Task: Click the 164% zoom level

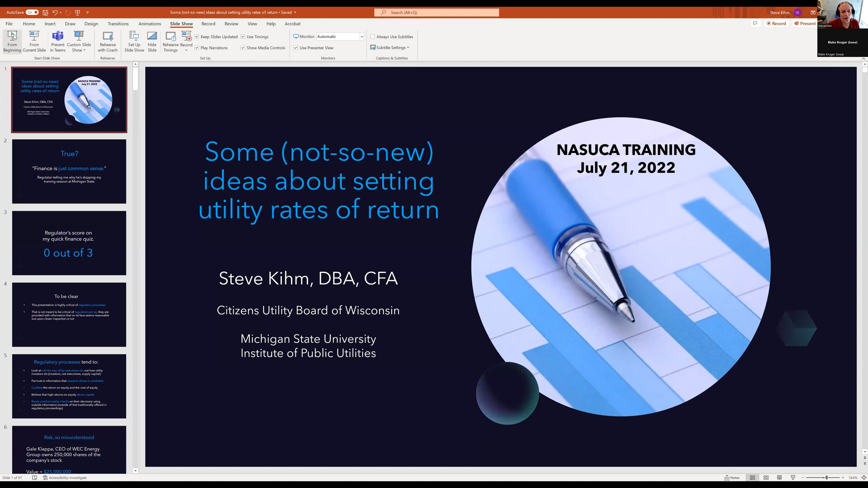Action: tap(853, 478)
